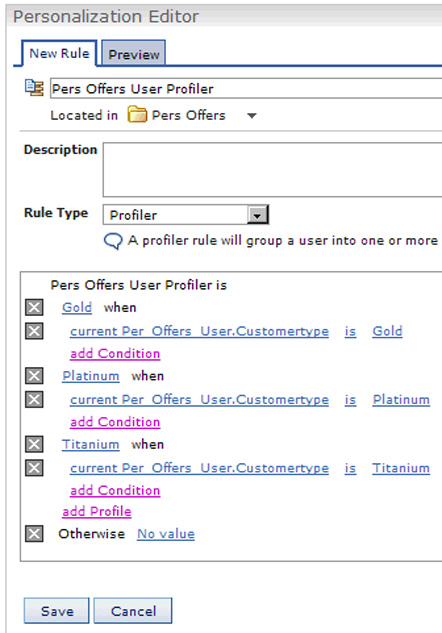Open the Otherwise No value link
Image resolution: width=442 pixels, height=633 pixels.
(166, 534)
